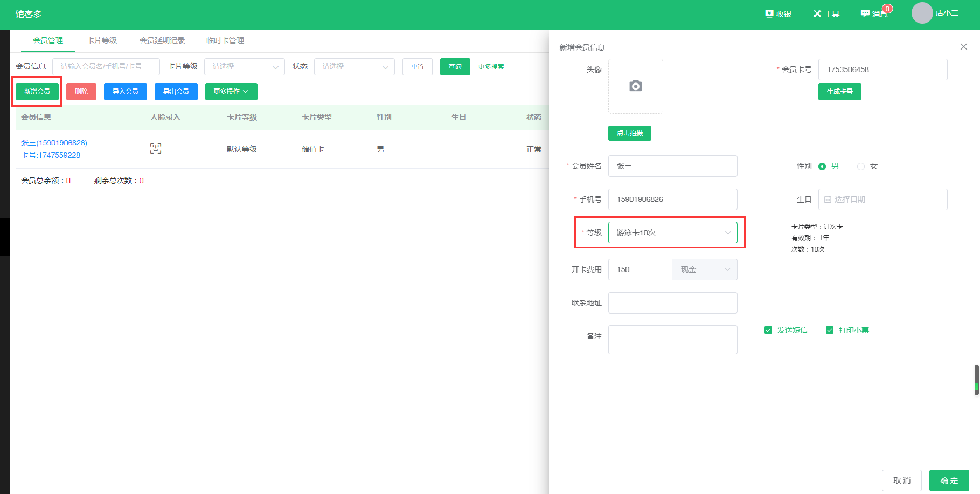Switch to the 会员延期记录 tab
The width and height of the screenshot is (980, 494).
point(162,40)
